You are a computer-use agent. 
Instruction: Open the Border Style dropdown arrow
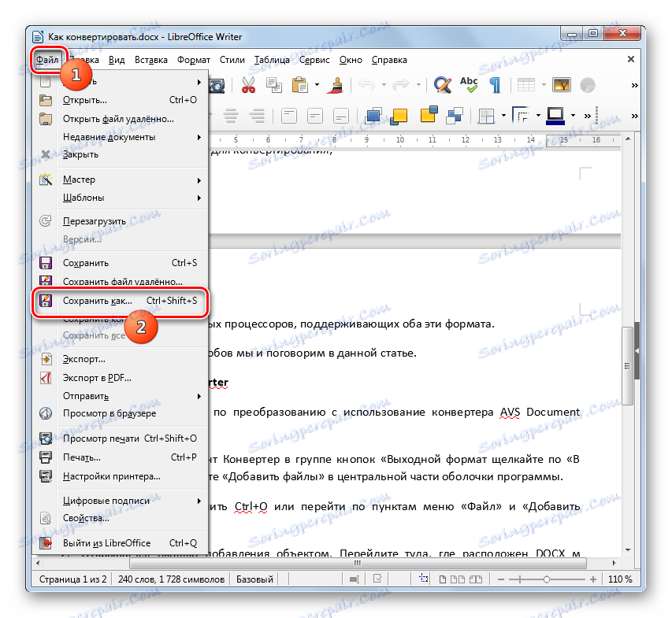[538, 115]
